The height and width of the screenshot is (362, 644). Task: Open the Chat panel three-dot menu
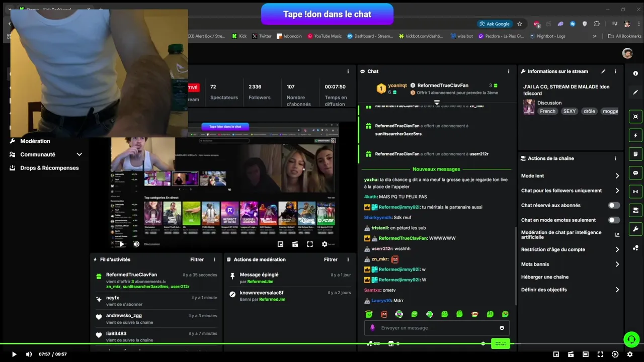tap(509, 71)
